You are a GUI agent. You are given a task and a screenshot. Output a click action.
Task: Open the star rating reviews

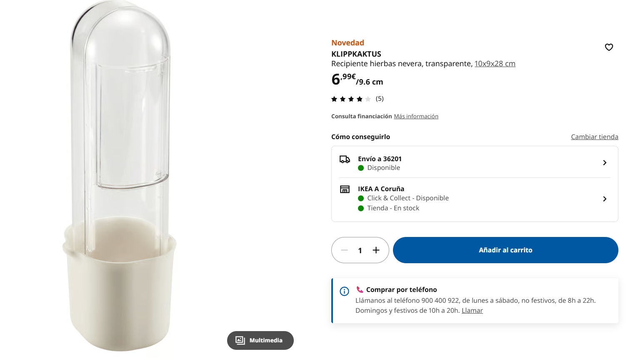[x=351, y=99]
